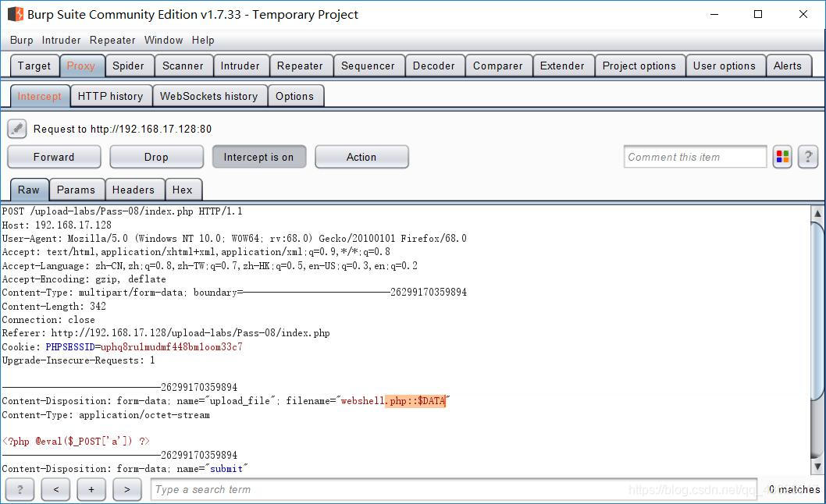The width and height of the screenshot is (826, 504).
Task: Click the Upgrade-Insecure-Requests header line
Action: pyautogui.click(x=79, y=360)
